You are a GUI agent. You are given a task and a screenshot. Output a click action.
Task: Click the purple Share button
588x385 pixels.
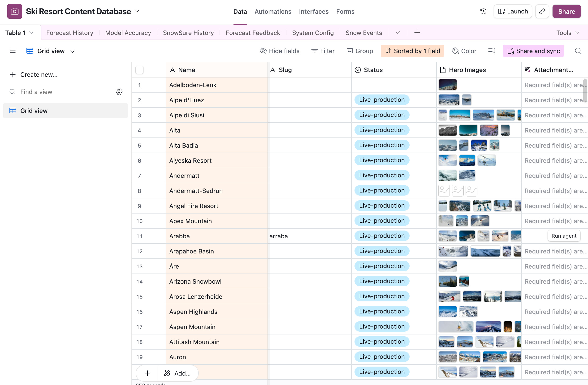tap(566, 11)
